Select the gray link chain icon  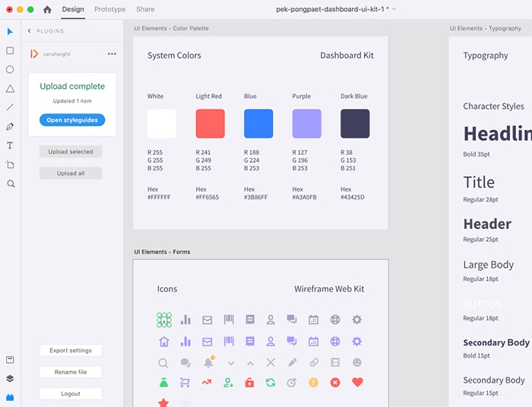[314, 362]
